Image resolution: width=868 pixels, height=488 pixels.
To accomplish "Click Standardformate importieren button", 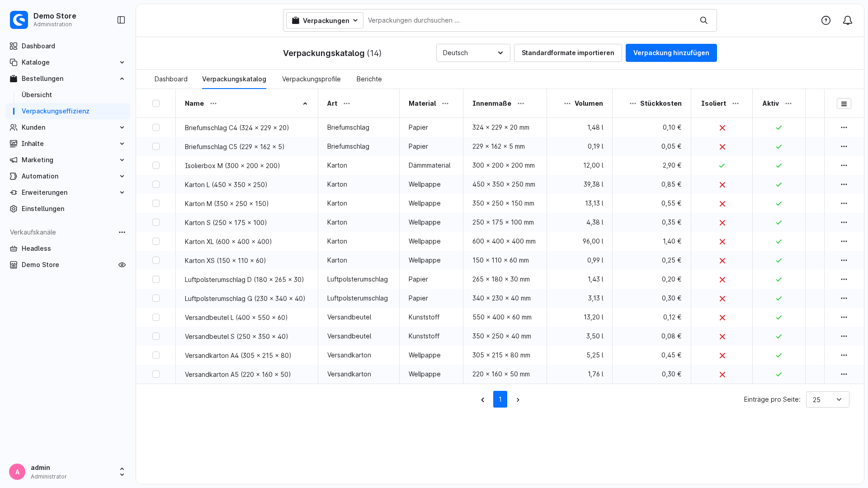I will click(x=568, y=53).
